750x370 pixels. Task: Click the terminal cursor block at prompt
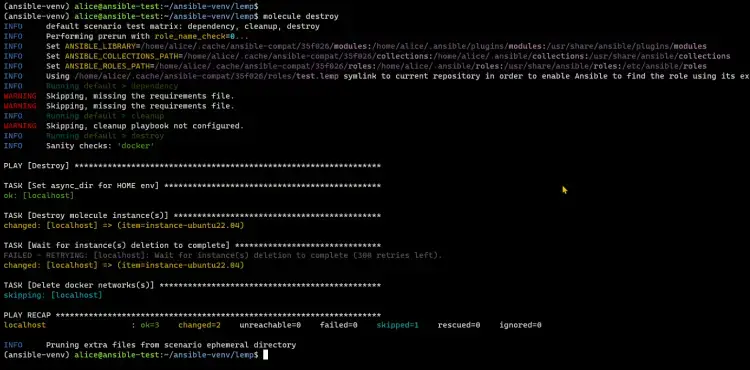[265, 355]
